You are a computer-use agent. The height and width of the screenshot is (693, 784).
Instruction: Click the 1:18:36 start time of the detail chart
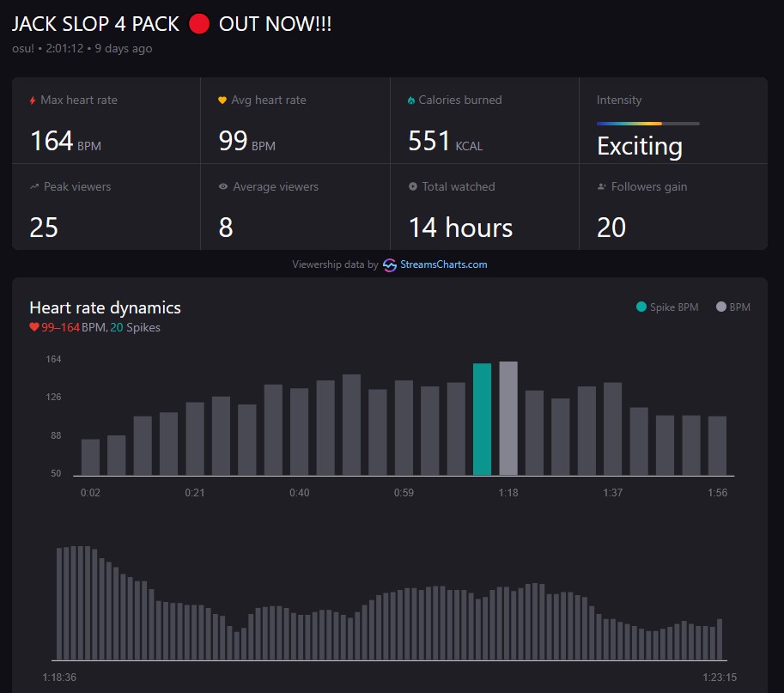tap(59, 677)
